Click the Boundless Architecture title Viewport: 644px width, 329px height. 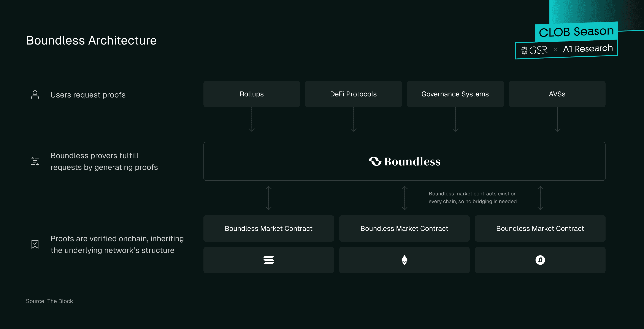point(91,41)
